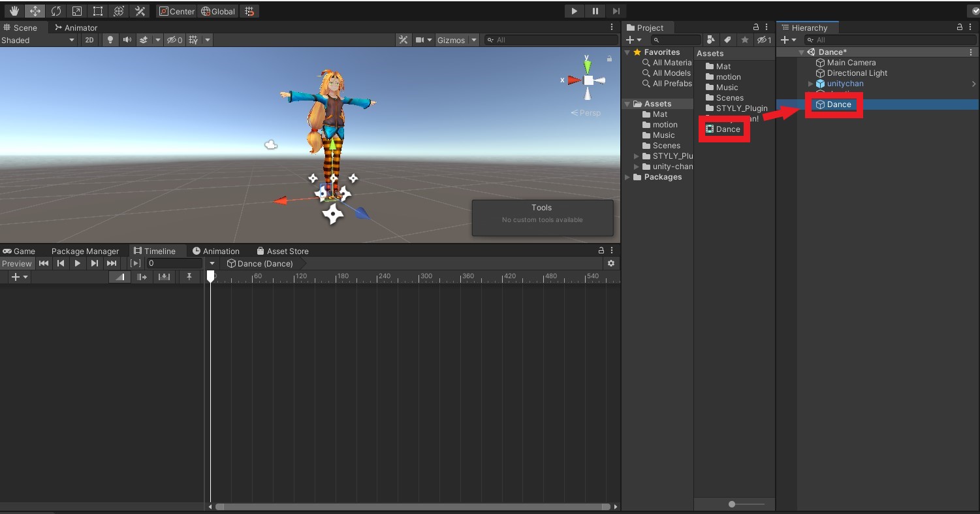980x514 pixels.
Task: Open the Project panel create plus menu
Action: 633,40
